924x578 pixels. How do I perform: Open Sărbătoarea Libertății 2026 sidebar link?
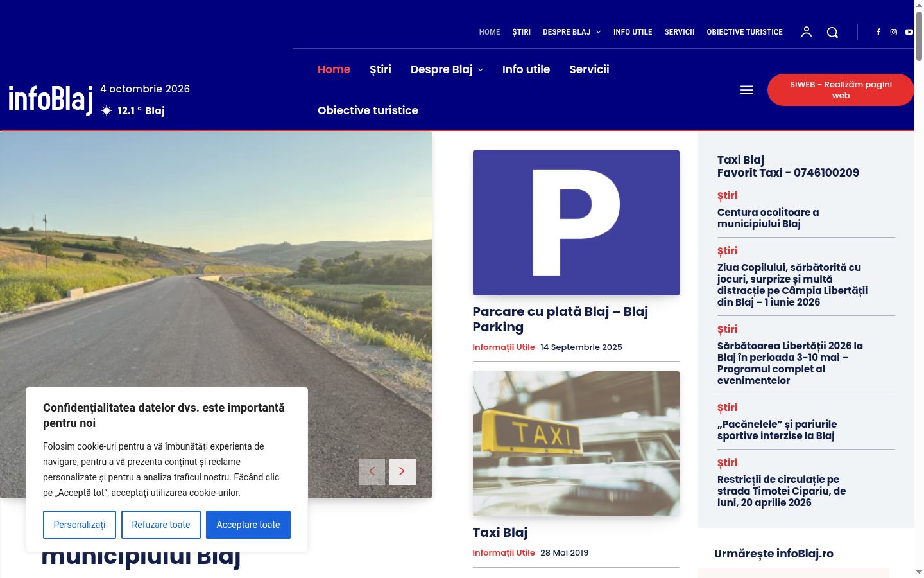790,363
